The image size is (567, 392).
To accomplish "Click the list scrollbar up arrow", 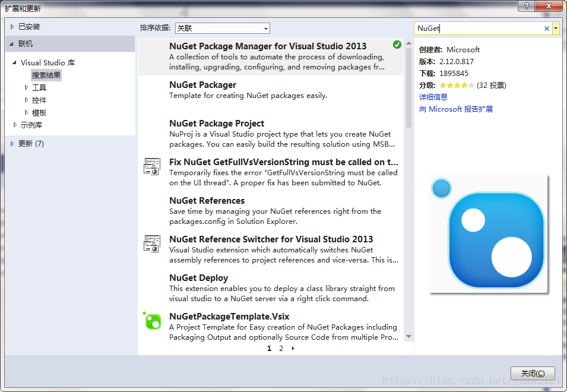I will 408,43.
